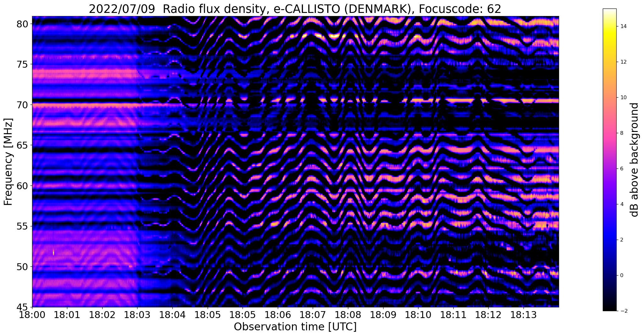The height and width of the screenshot is (336, 644).
Task: Click the 18:01 time tick label
Action: [x=67, y=315]
